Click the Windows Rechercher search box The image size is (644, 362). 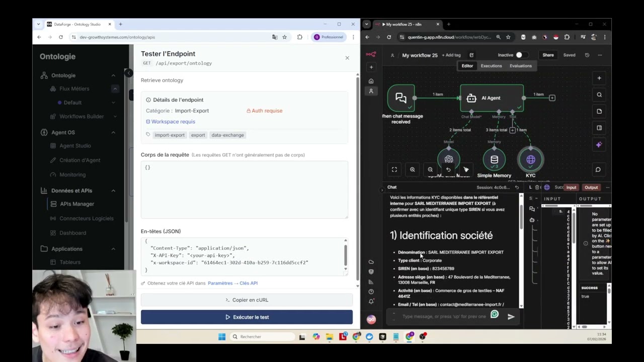coord(262,337)
